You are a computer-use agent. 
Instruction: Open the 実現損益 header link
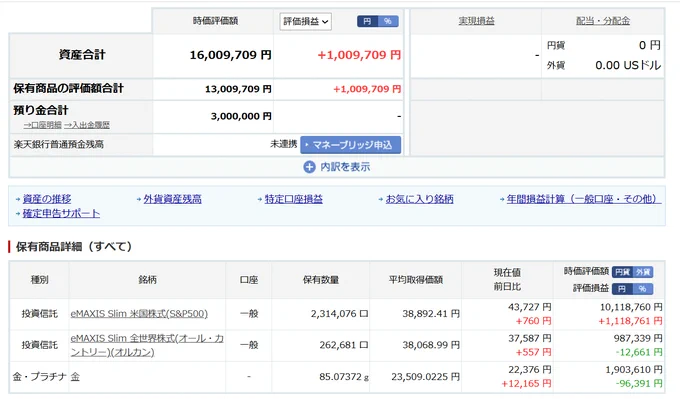point(476,21)
